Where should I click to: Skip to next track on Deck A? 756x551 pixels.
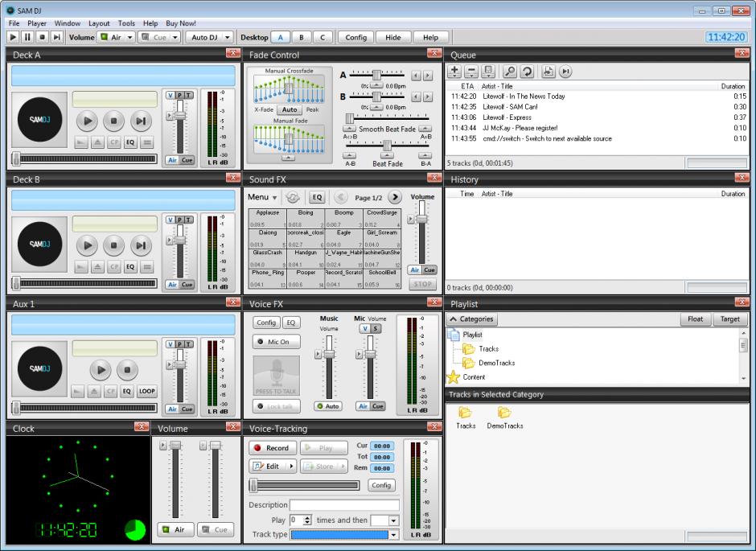(141, 121)
